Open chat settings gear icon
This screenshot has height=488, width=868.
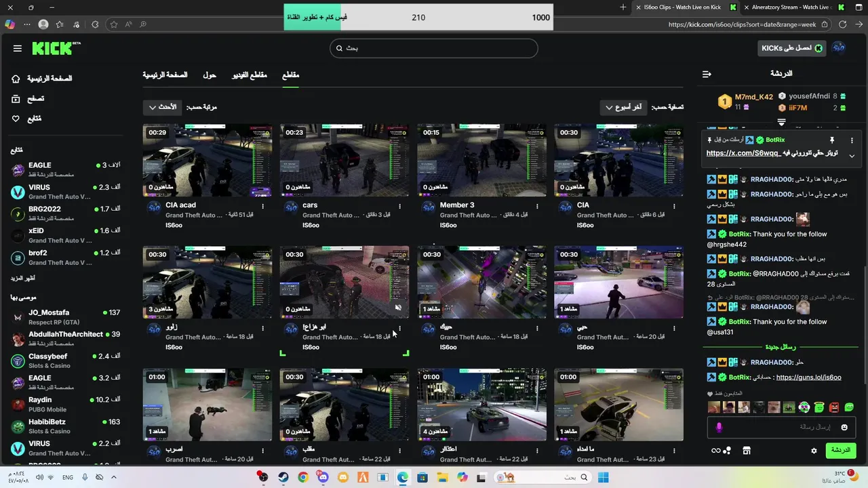(x=814, y=451)
